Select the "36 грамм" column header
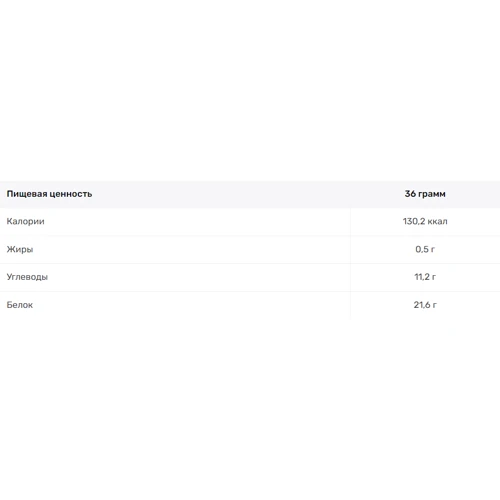Screen dimensions: 500x500 click(x=425, y=194)
